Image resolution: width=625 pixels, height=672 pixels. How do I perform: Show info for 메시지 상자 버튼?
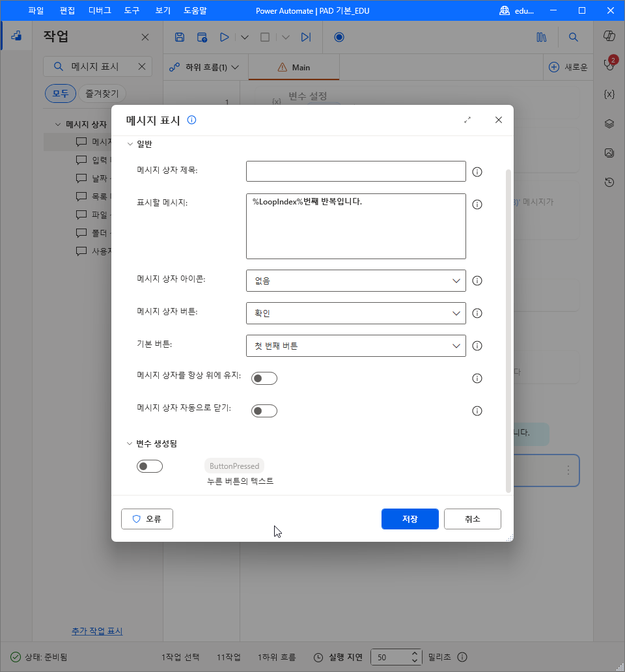click(477, 313)
